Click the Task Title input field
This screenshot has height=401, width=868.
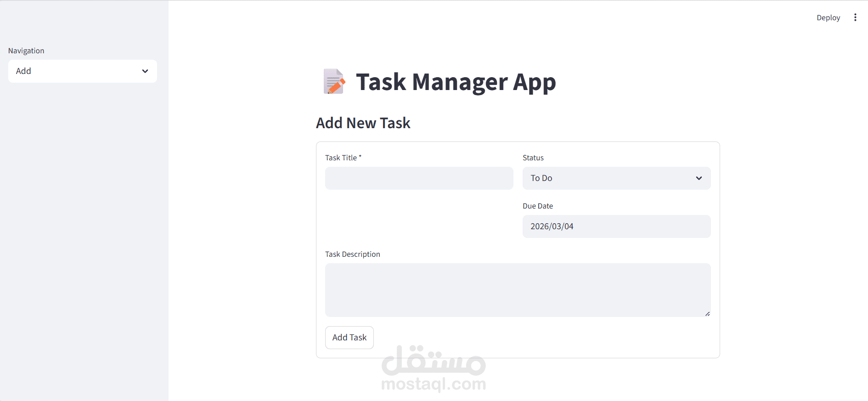coord(419,178)
